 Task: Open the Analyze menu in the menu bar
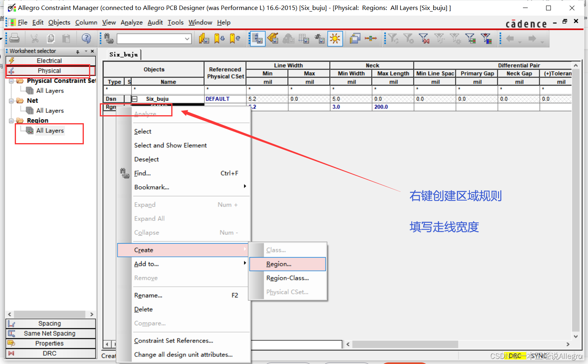(x=132, y=22)
